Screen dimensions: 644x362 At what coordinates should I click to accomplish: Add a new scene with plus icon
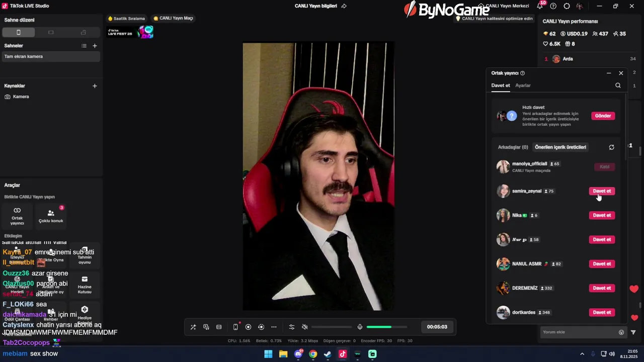(95, 46)
